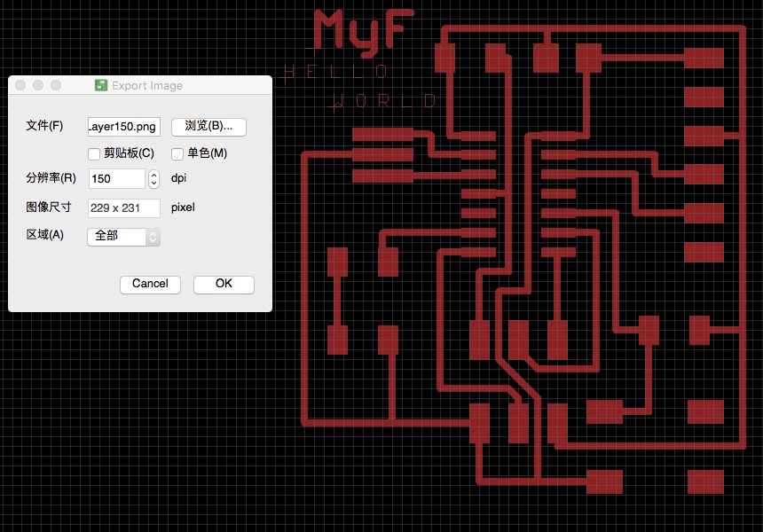Click the minimize button in the dialog
The image size is (763, 532).
38,86
